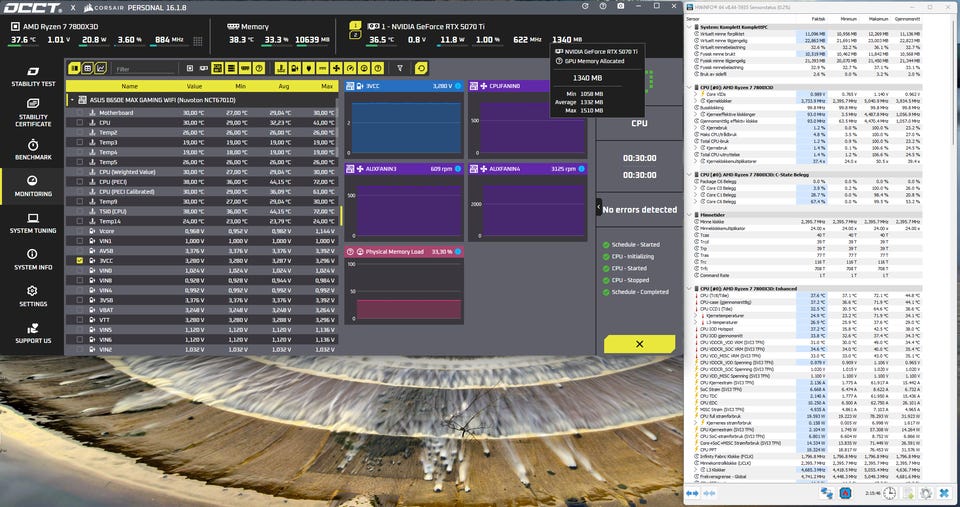The height and width of the screenshot is (507, 960).
Task: Sort the sensor table by Avg column
Action: click(x=283, y=86)
